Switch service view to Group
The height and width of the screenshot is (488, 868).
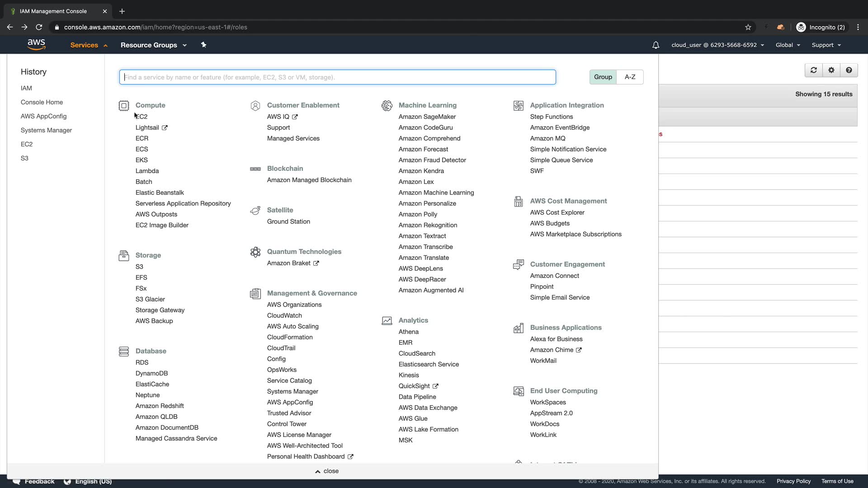(x=603, y=77)
